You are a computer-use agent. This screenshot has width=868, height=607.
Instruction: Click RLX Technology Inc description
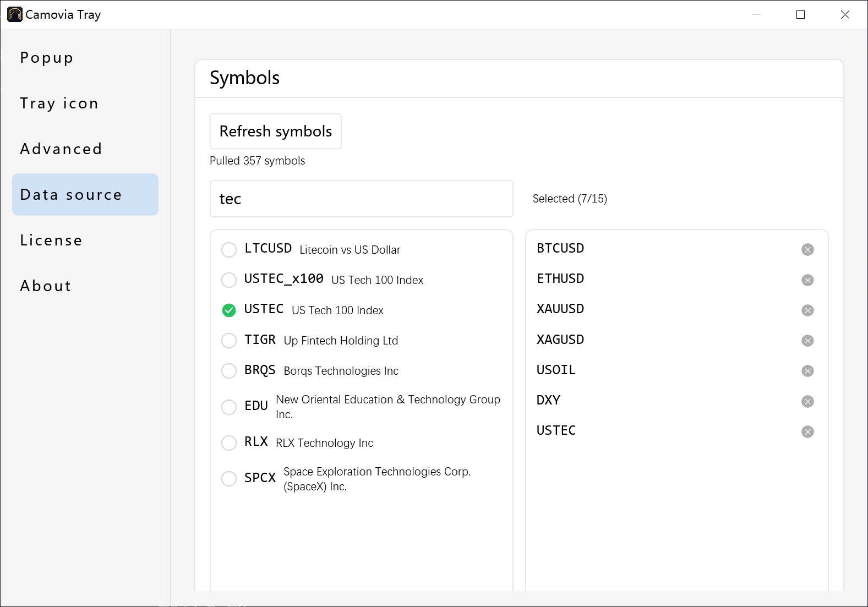[x=324, y=443]
